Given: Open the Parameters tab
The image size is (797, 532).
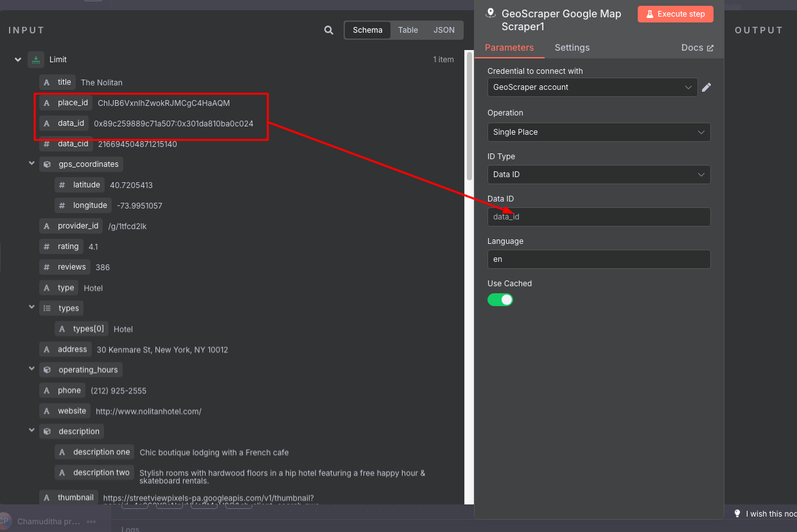Looking at the screenshot, I should (x=509, y=47).
